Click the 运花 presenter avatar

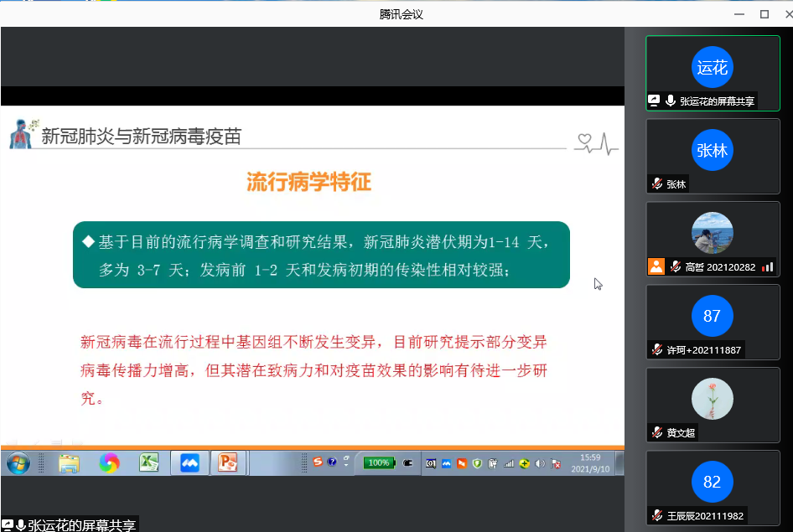click(x=712, y=68)
